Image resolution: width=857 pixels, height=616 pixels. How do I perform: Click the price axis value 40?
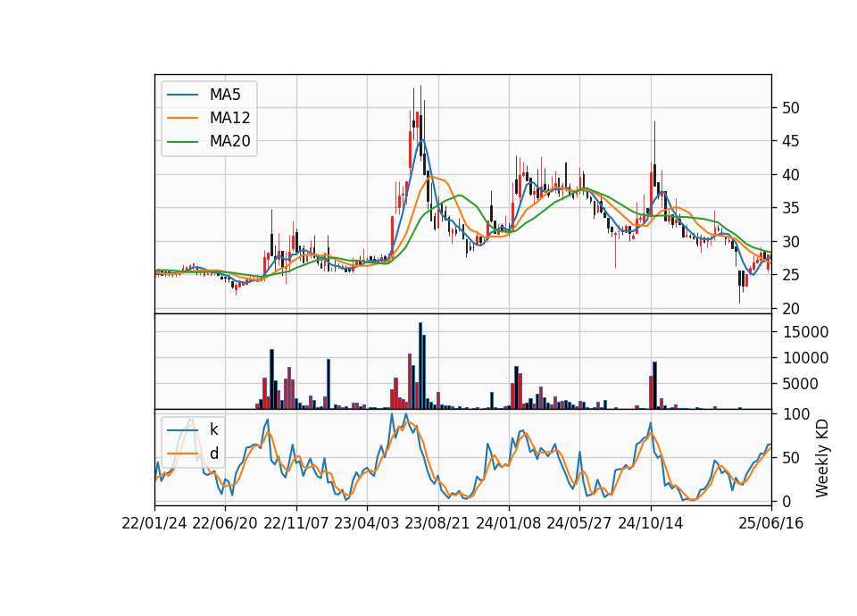(x=791, y=175)
